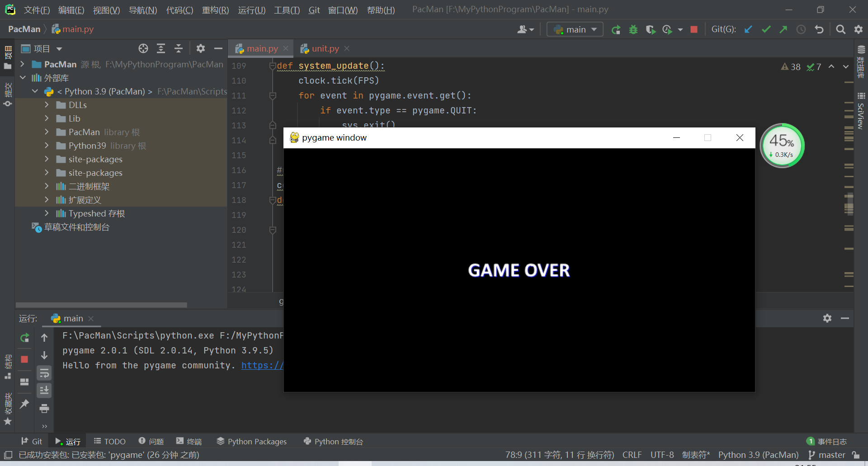Open the Python Packages tab
The height and width of the screenshot is (466, 868).
pyautogui.click(x=252, y=441)
